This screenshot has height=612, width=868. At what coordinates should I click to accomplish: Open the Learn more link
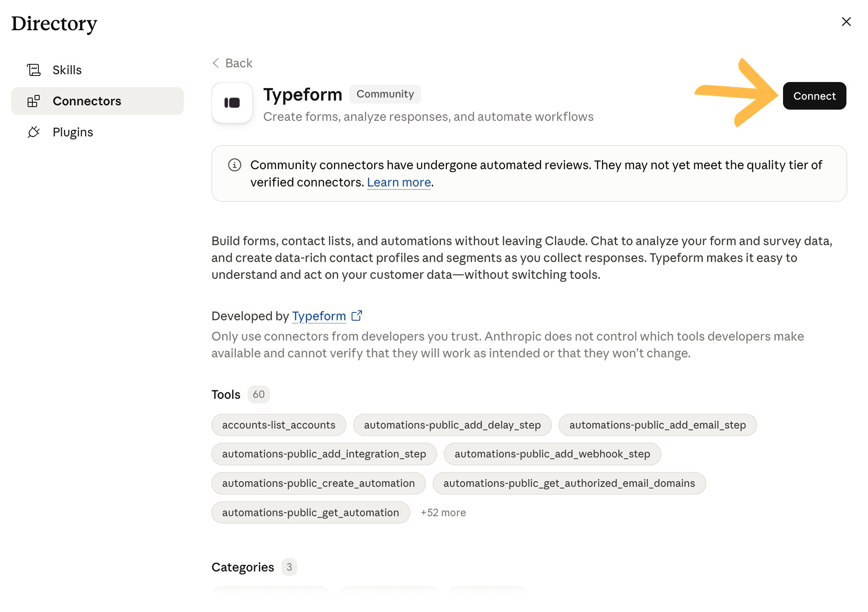(x=399, y=182)
